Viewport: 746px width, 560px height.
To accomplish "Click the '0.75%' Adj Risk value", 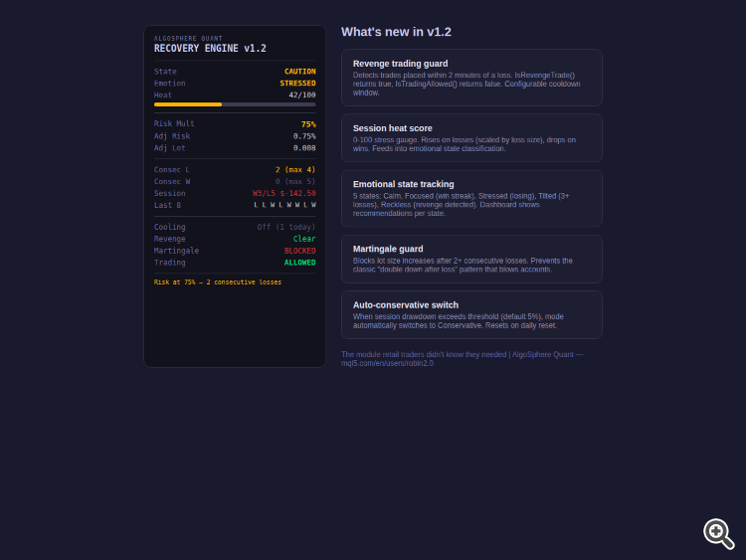I will coord(304,136).
